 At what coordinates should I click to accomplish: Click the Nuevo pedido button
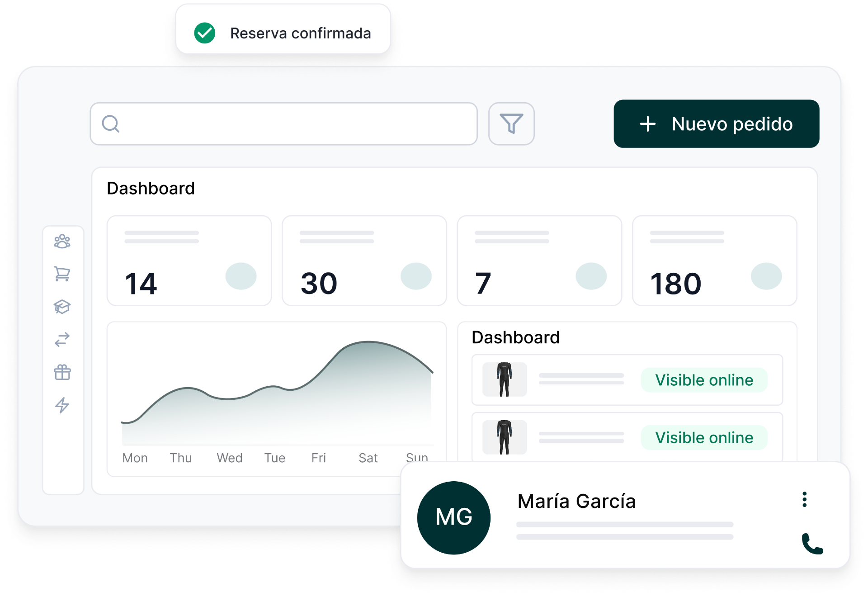(716, 123)
